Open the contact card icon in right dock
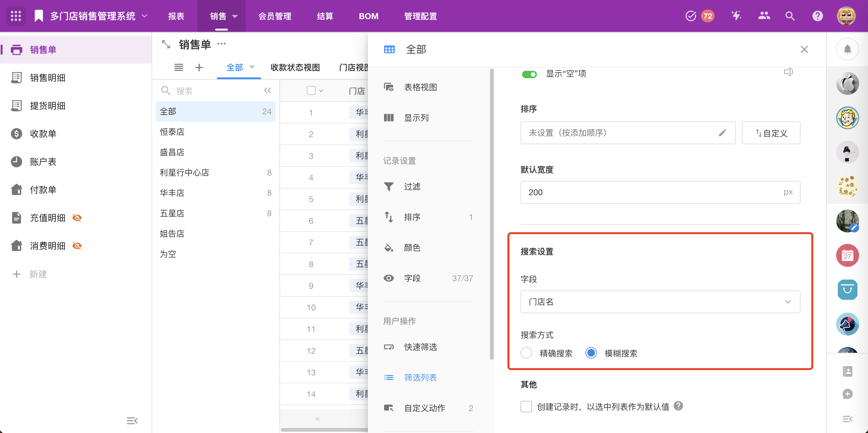Screen dimensions: 868x433 [847, 371]
